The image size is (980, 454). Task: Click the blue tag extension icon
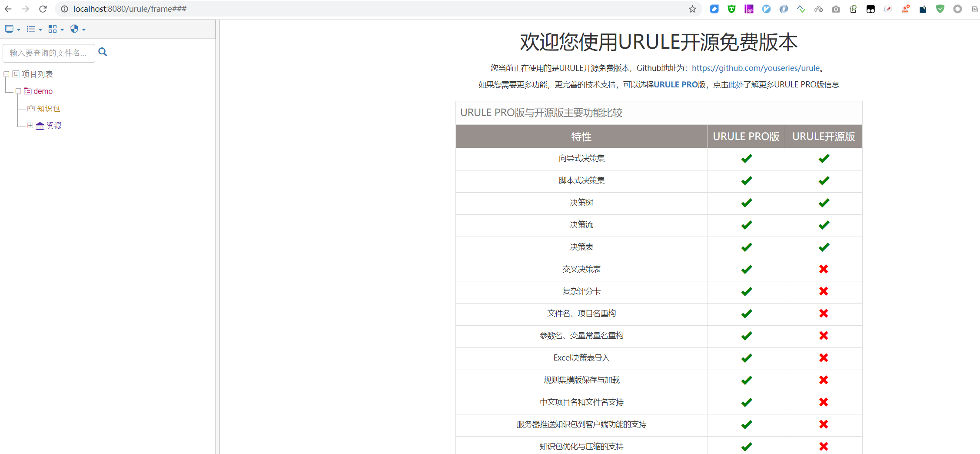714,9
